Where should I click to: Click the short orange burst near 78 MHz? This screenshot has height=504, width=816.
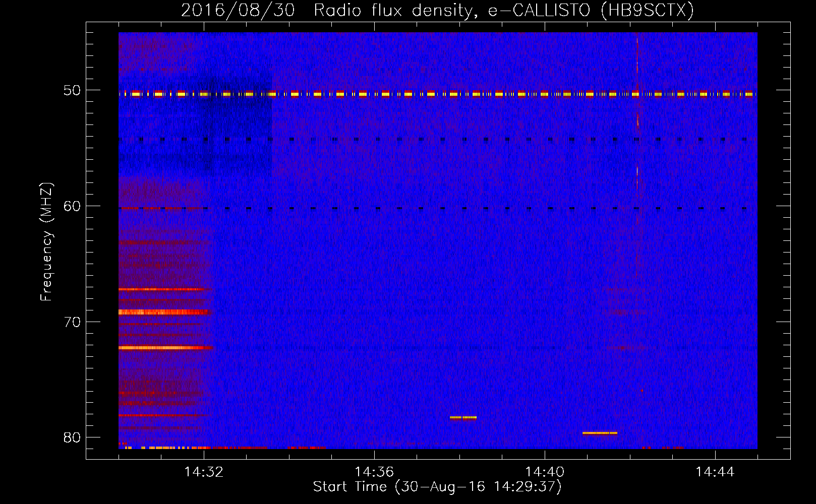463,417
